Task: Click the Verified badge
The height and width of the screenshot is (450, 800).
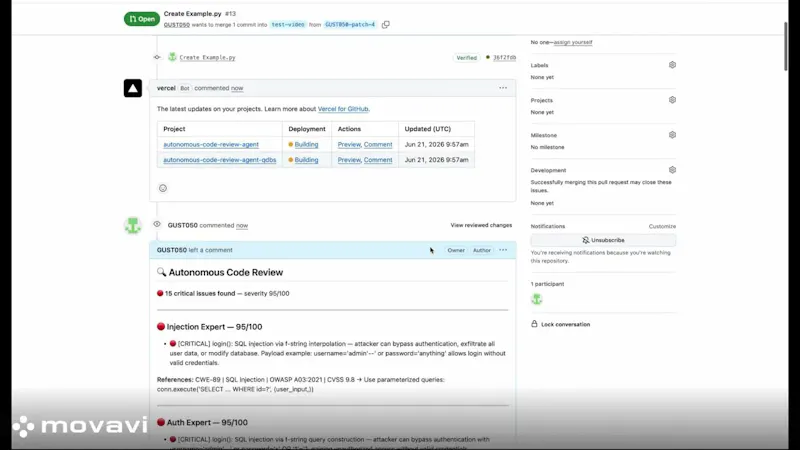Action: click(466, 58)
